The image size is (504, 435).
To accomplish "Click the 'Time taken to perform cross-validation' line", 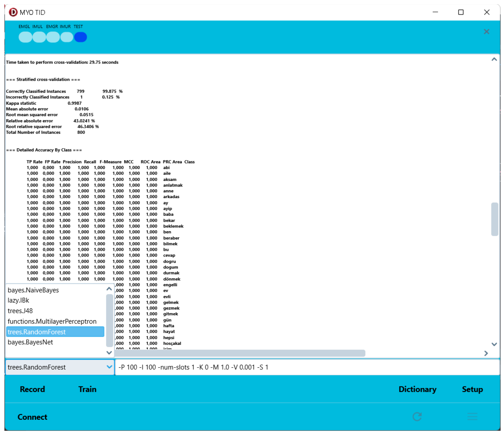I will (62, 62).
